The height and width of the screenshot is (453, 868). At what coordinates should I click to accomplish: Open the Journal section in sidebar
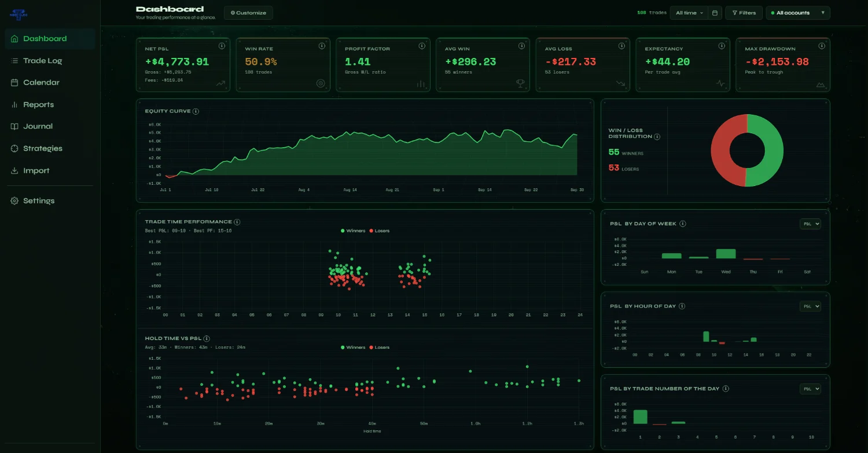pos(50,126)
